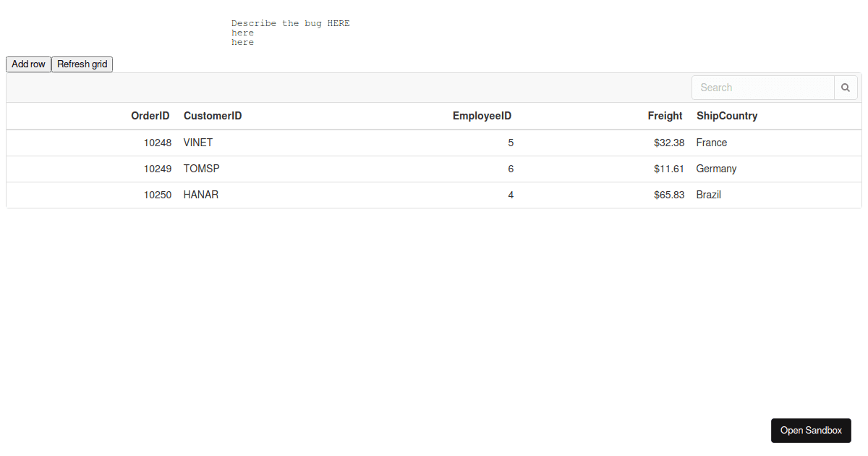The image size is (868, 456).
Task: Click the VINET customer cell
Action: click(198, 143)
